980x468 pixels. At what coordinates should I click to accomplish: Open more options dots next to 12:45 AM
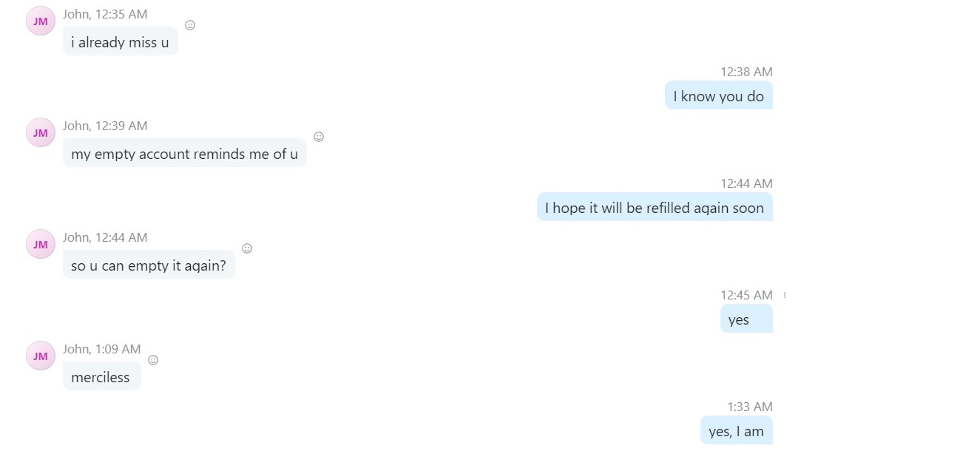[785, 295]
